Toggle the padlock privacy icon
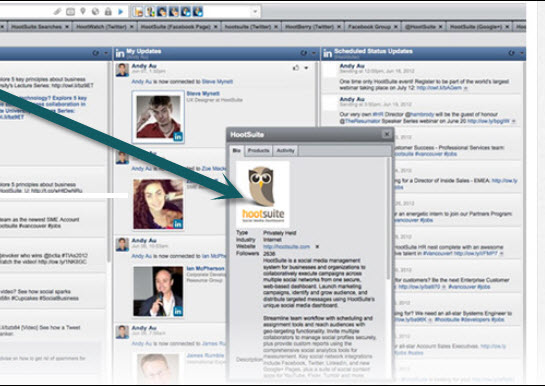 point(108,11)
